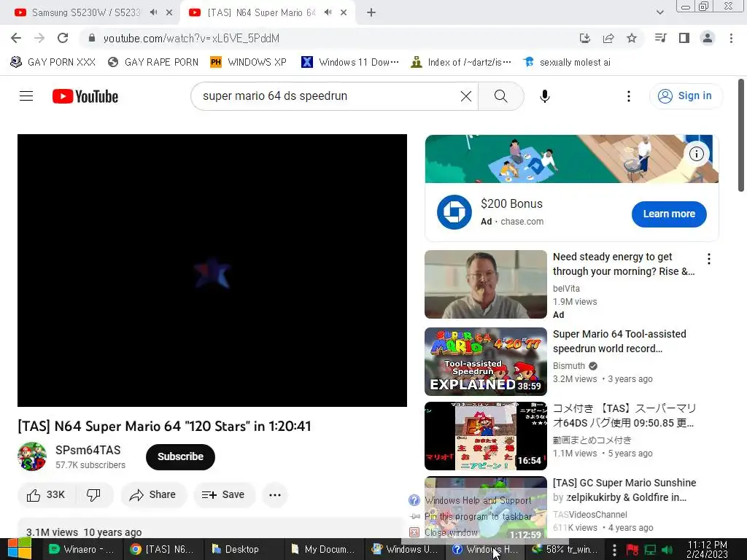Share this page using the address bar share icon
Image resolution: width=747 pixels, height=560 pixels.
608,38
